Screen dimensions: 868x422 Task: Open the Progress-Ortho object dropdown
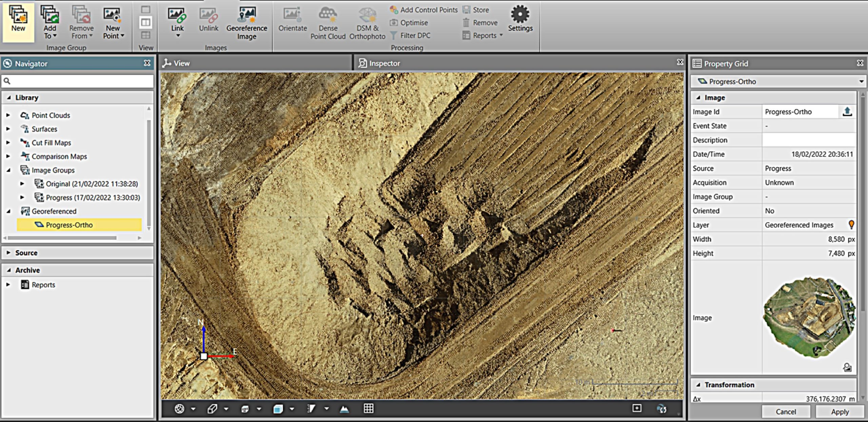tap(861, 82)
